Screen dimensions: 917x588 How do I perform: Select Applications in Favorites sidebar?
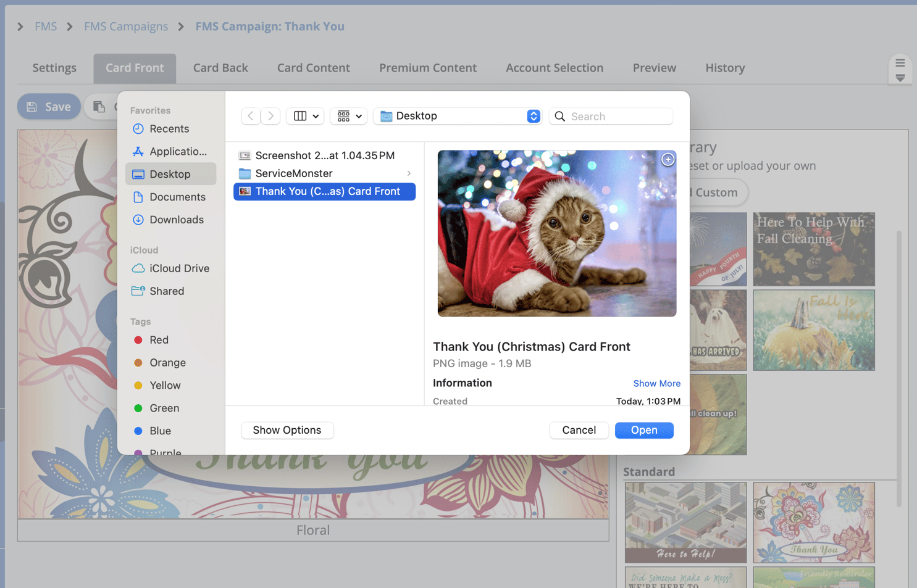pyautogui.click(x=170, y=151)
